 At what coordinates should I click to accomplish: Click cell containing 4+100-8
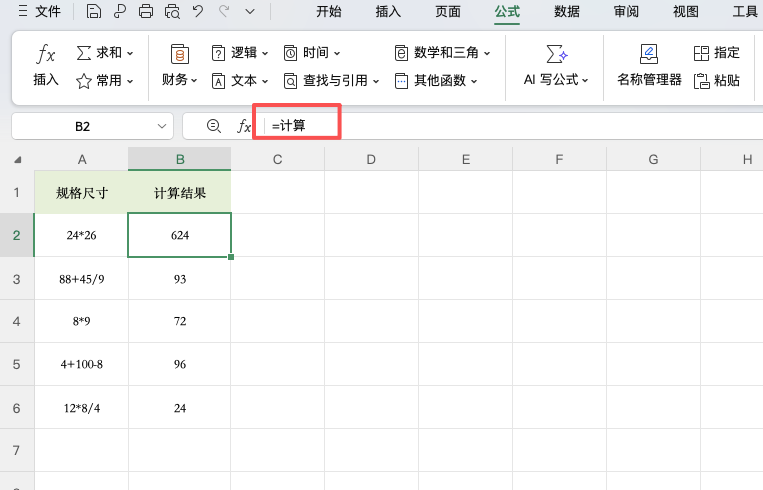click(x=82, y=364)
